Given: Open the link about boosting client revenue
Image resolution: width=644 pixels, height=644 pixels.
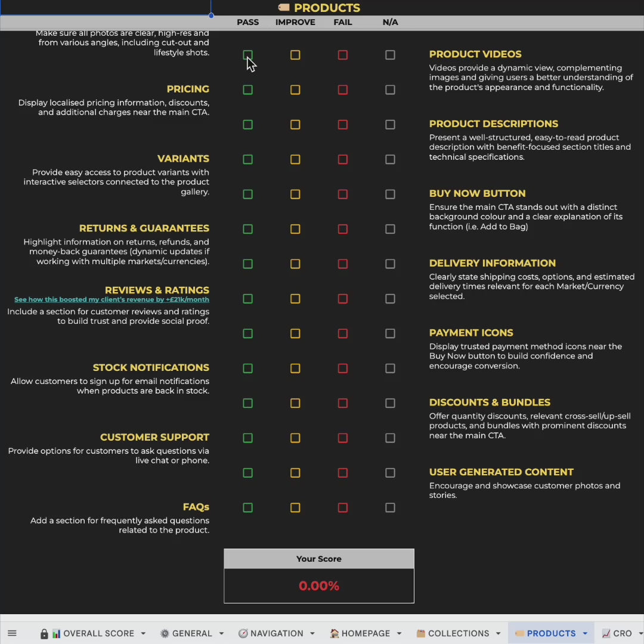Looking at the screenshot, I should click(112, 300).
